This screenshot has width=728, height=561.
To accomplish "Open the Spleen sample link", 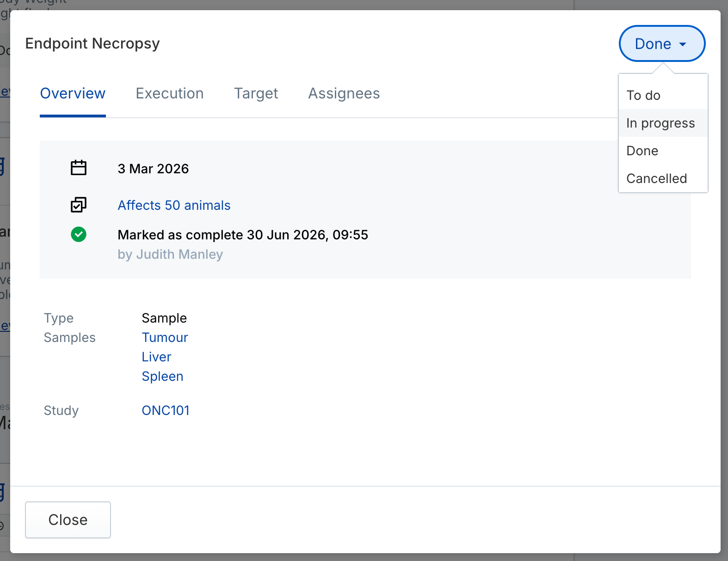I will (162, 376).
